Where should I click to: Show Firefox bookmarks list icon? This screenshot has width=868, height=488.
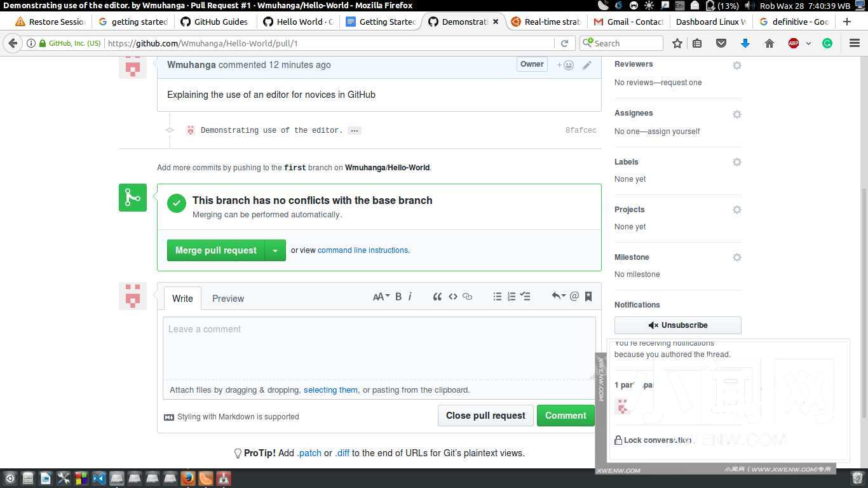697,43
